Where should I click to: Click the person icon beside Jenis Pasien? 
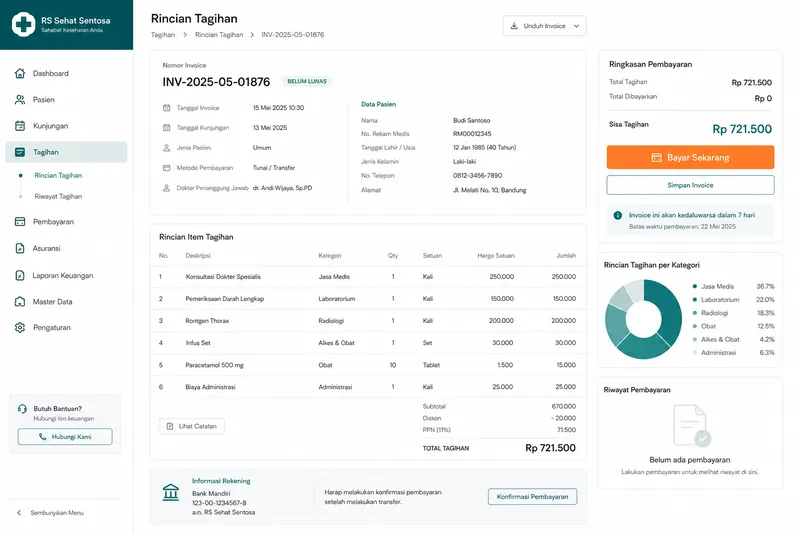point(166,147)
